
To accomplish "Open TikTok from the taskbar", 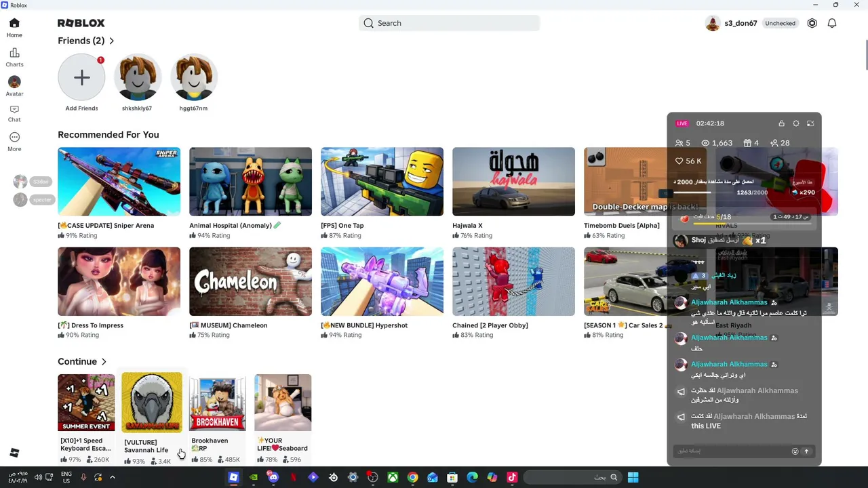I will tap(512, 477).
